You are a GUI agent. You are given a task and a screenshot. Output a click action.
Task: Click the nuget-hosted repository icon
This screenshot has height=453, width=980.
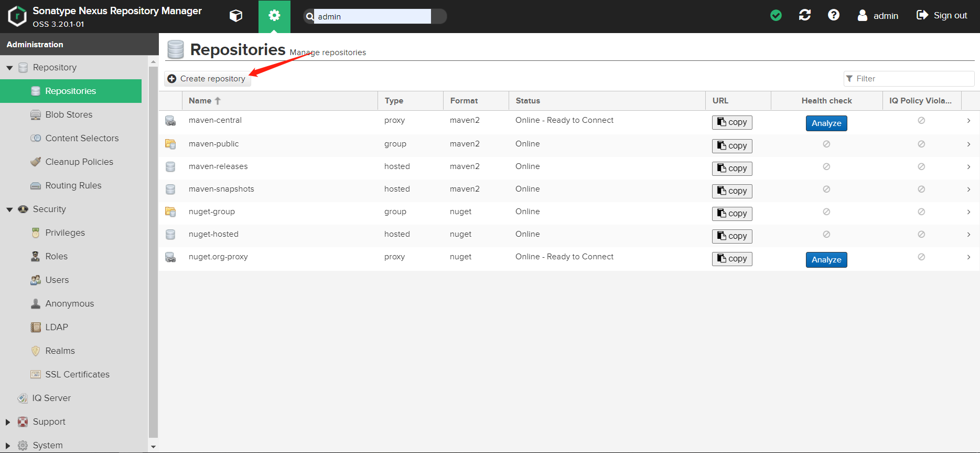(170, 234)
